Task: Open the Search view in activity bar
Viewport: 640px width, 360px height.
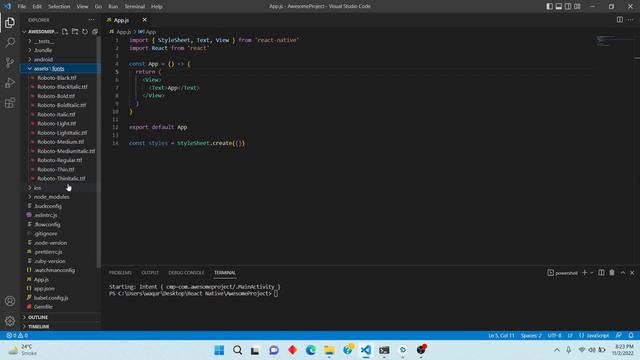Action: point(10,42)
